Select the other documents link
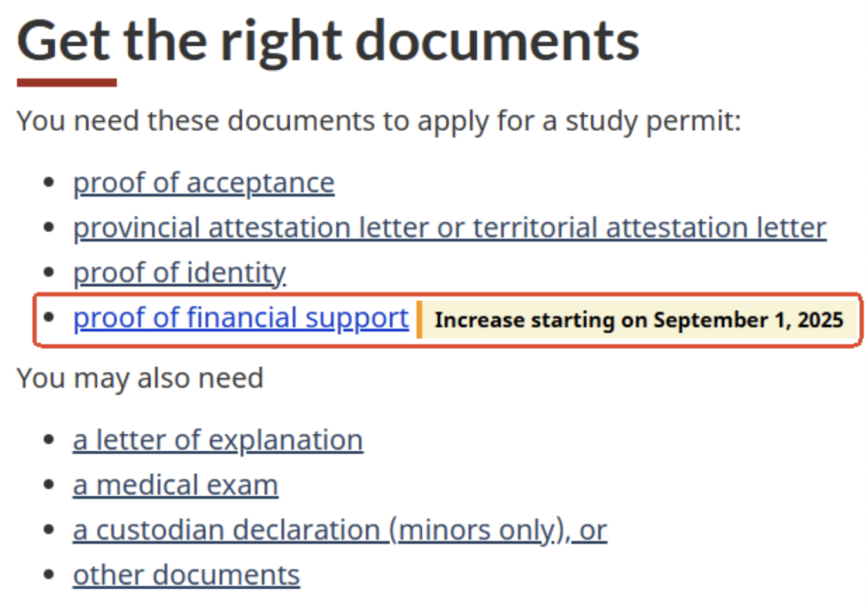Image resolution: width=868 pixels, height=615 pixels. tap(186, 575)
